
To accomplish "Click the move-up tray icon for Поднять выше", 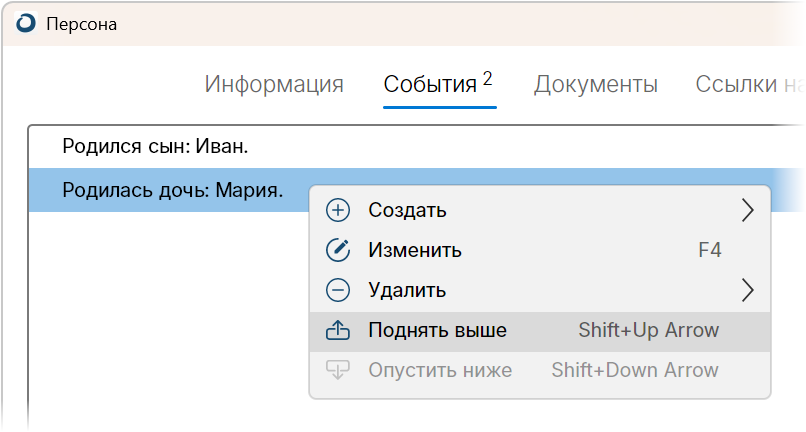I will coord(338,330).
